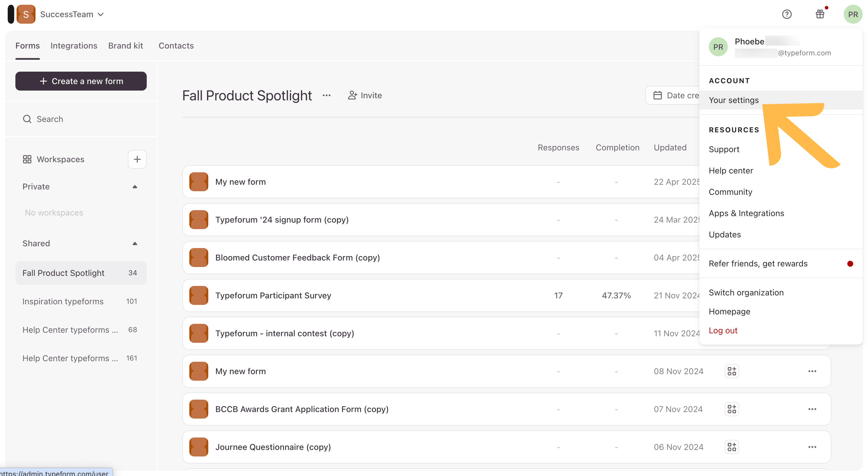Select the Help Center typeforms workspace with 161 forms
This screenshot has height=476, width=868.
(81, 358)
